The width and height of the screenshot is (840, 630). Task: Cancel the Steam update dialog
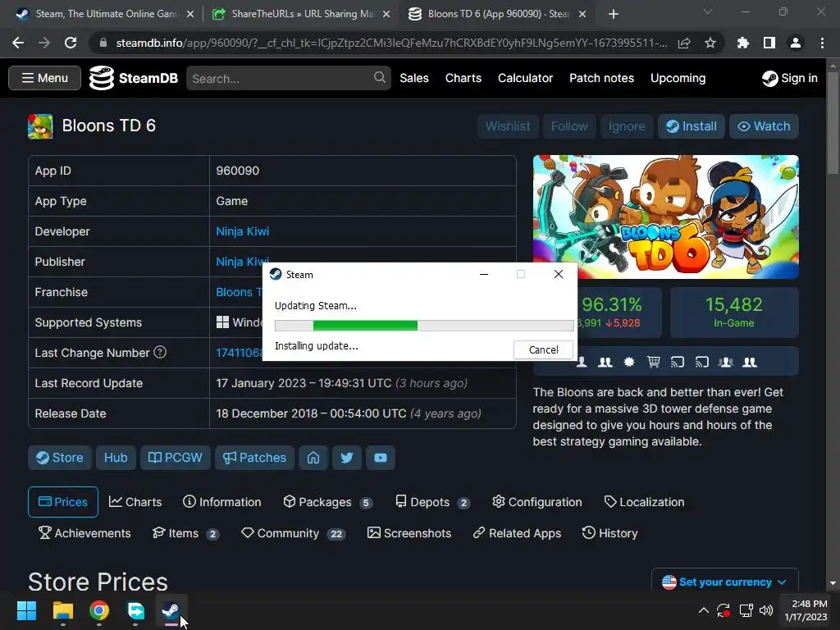point(543,349)
